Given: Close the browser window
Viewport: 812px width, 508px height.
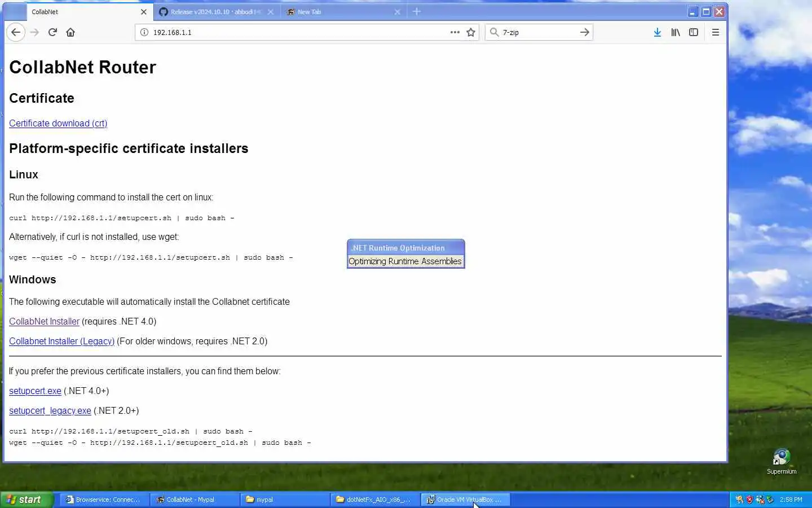Looking at the screenshot, I should [x=719, y=11].
